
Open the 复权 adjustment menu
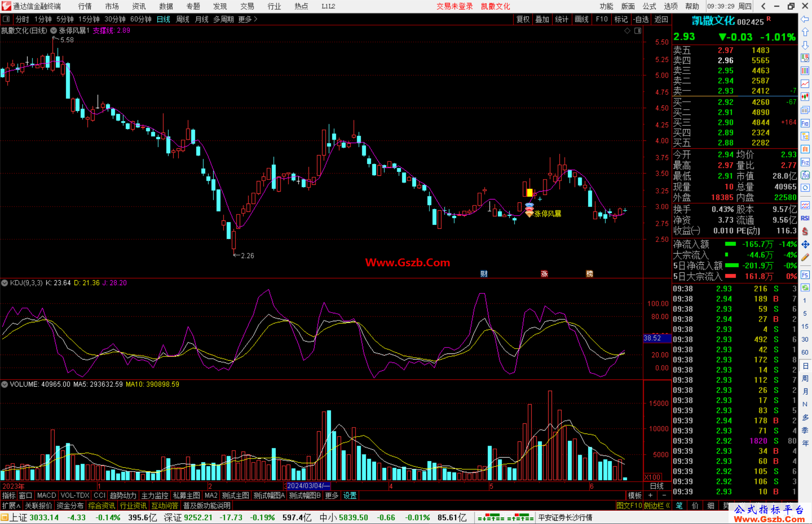coord(523,19)
